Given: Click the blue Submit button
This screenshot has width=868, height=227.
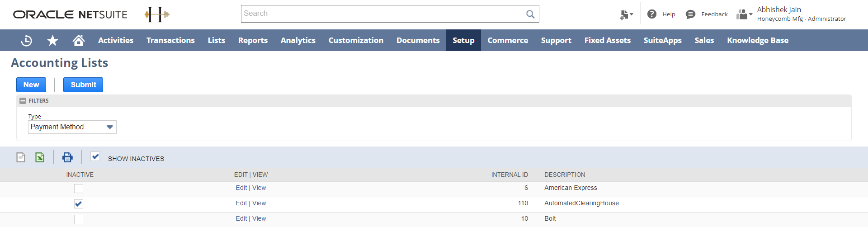Looking at the screenshot, I should (83, 85).
